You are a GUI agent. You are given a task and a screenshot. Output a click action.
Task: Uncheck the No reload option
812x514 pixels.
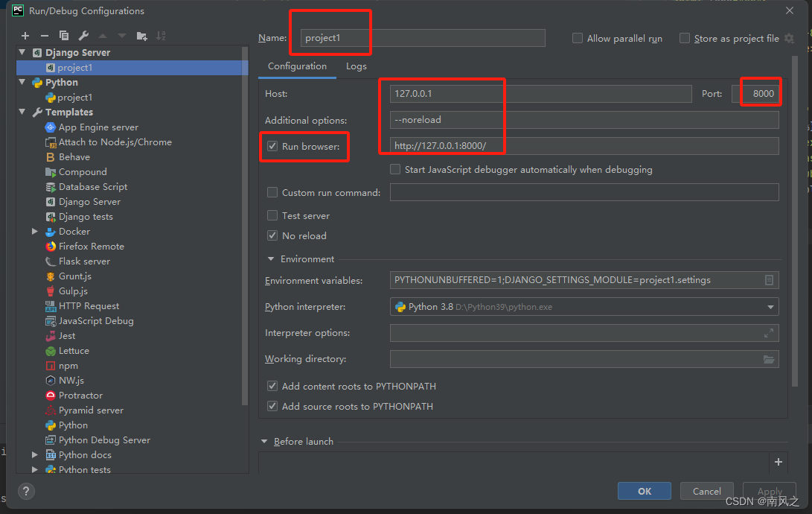tap(272, 235)
